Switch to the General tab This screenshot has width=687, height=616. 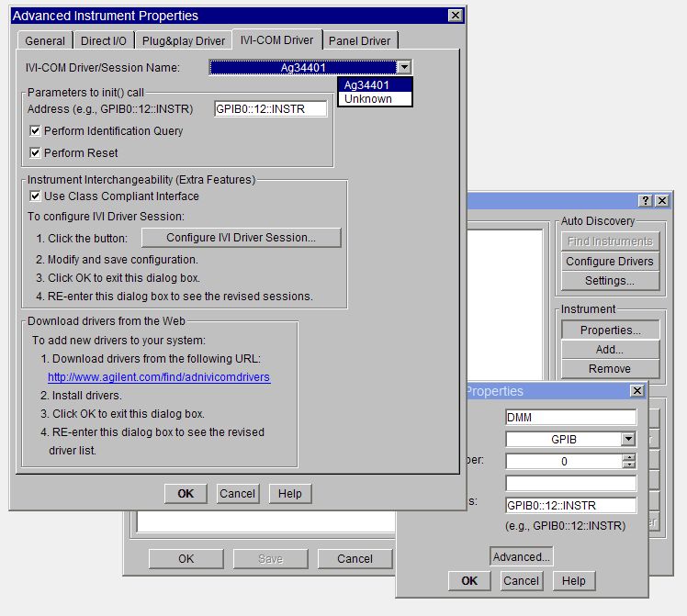click(45, 40)
